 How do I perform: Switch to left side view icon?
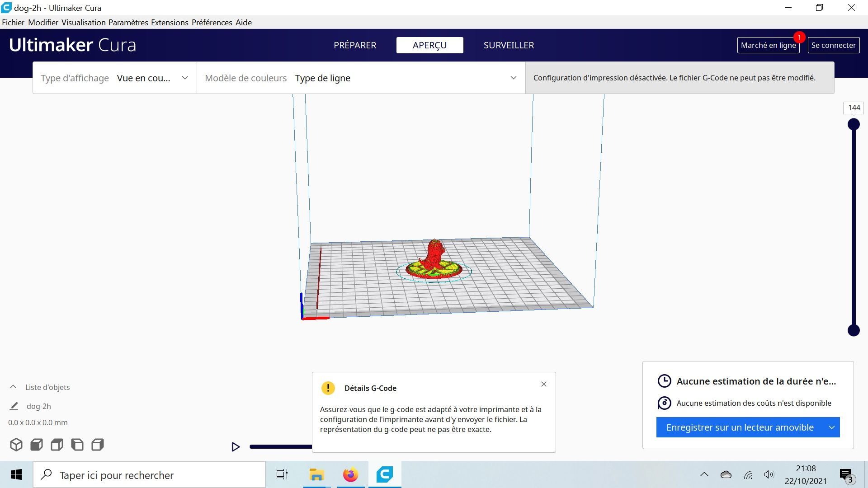click(77, 445)
